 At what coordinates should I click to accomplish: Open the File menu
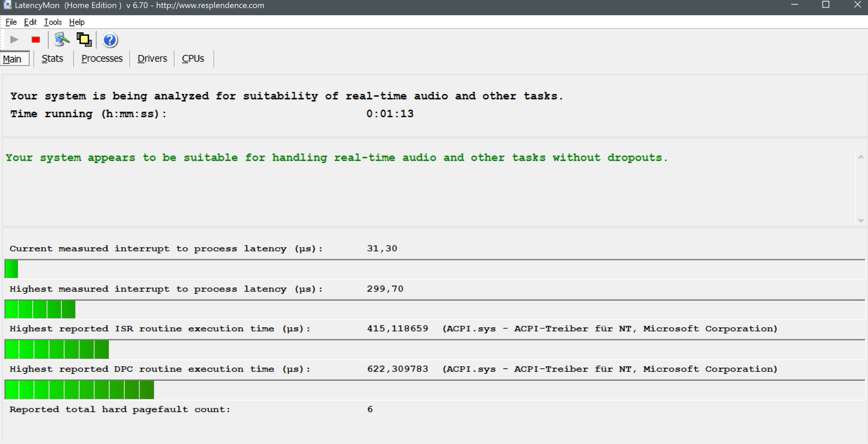pos(11,22)
